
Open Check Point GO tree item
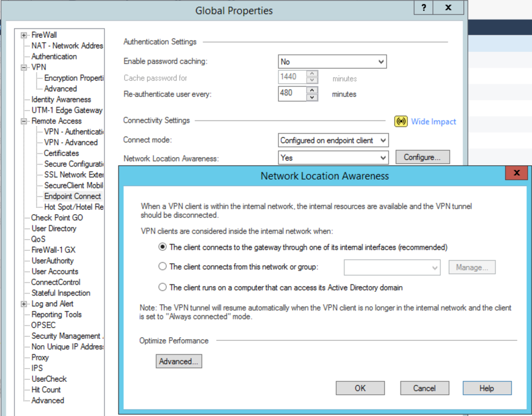[x=57, y=217]
